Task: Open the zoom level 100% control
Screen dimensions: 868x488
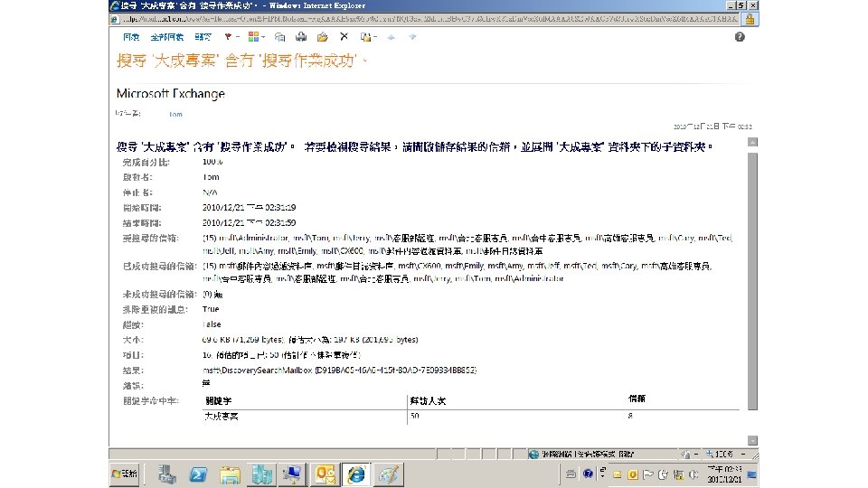Action: click(x=719, y=455)
